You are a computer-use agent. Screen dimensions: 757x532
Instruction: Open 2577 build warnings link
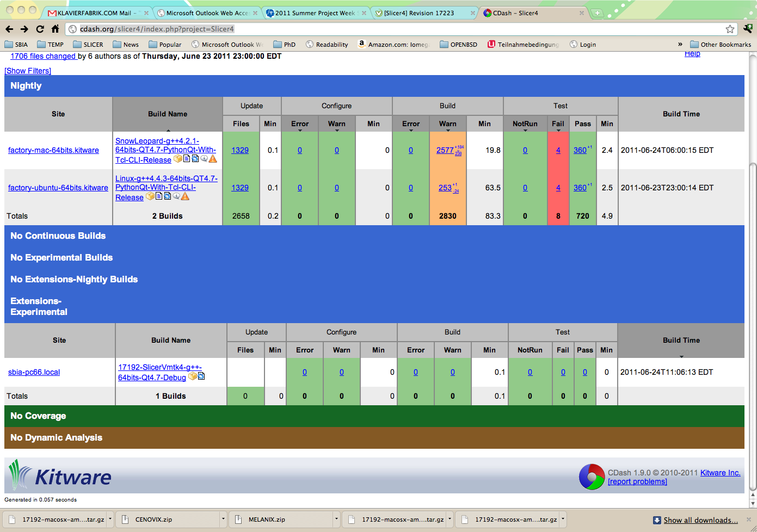pyautogui.click(x=445, y=150)
